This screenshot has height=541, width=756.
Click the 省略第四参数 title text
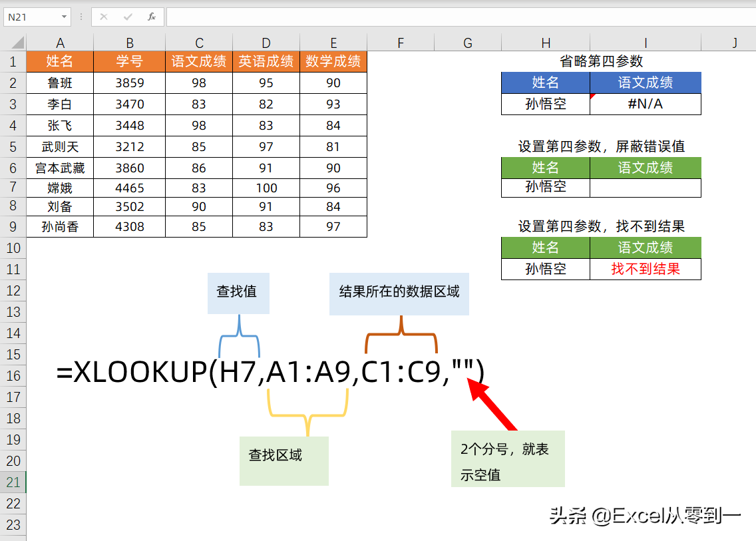[x=601, y=61]
